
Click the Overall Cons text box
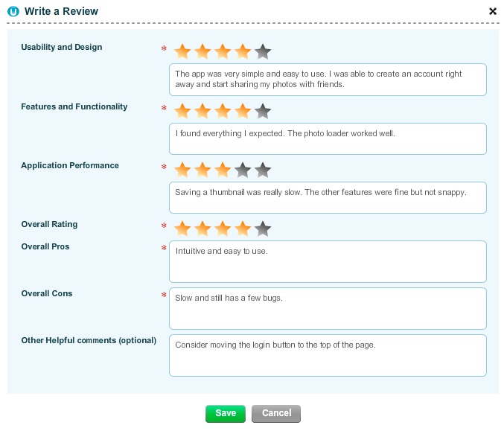click(x=328, y=308)
